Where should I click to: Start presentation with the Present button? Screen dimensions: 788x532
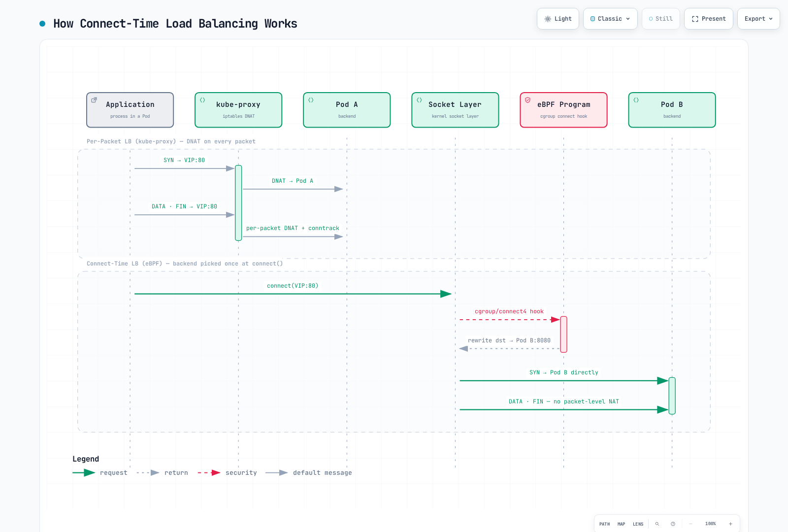[x=709, y=19]
